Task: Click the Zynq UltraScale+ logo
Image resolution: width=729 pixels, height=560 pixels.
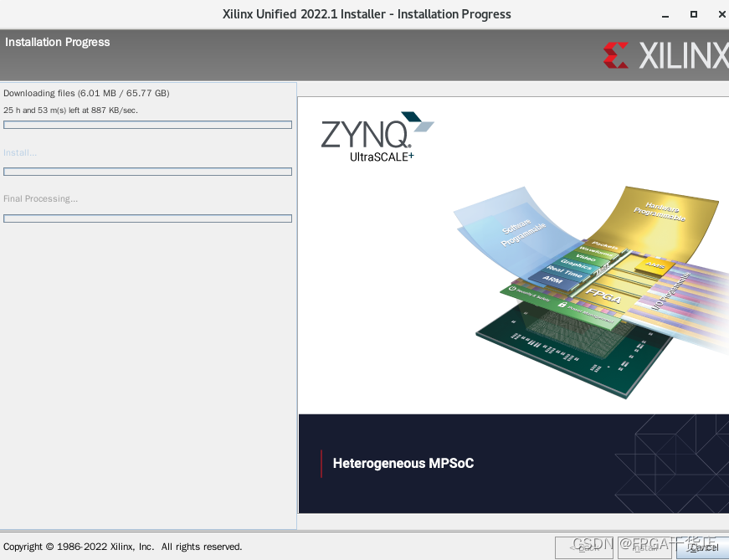Action: [377, 136]
